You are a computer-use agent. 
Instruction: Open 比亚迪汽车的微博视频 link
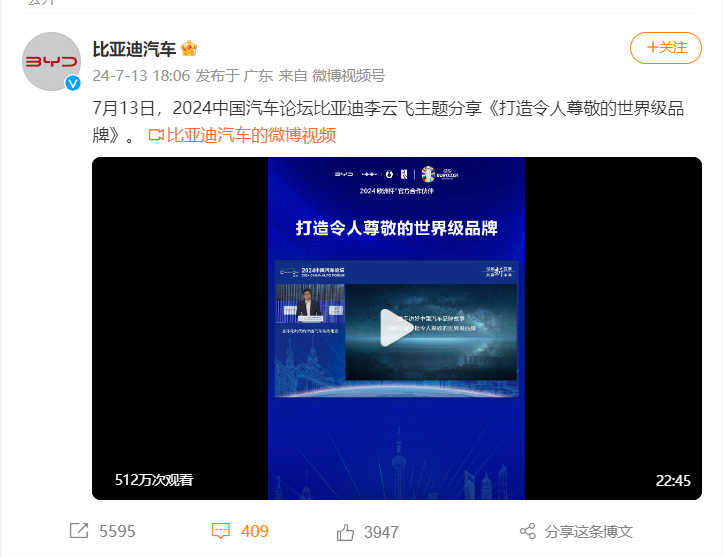[251, 135]
